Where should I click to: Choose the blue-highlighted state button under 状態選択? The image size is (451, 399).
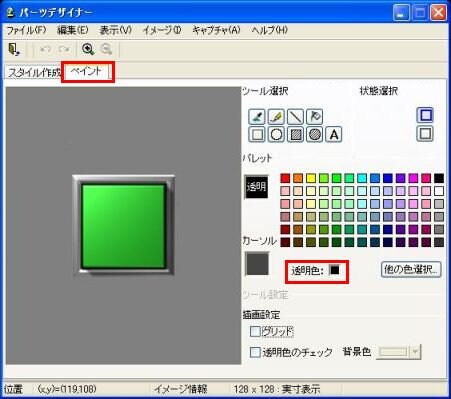(425, 115)
